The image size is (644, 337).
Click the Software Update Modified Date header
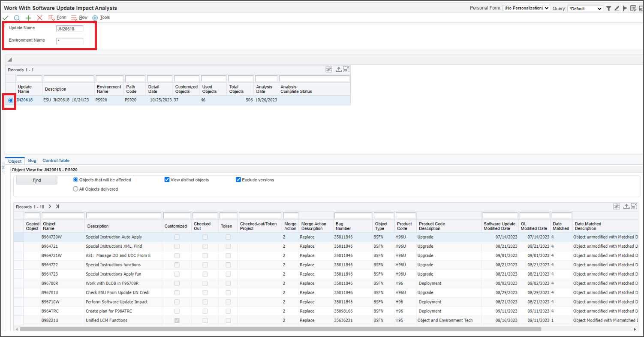[x=500, y=226]
